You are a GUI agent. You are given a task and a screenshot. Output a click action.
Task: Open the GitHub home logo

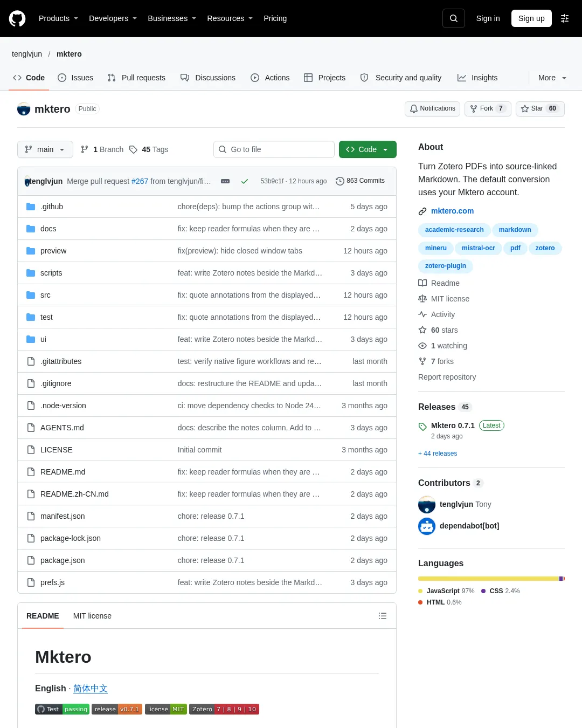(x=17, y=18)
